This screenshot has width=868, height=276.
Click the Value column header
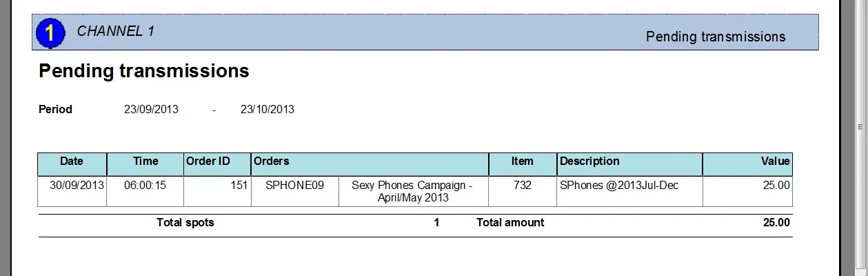[775, 161]
